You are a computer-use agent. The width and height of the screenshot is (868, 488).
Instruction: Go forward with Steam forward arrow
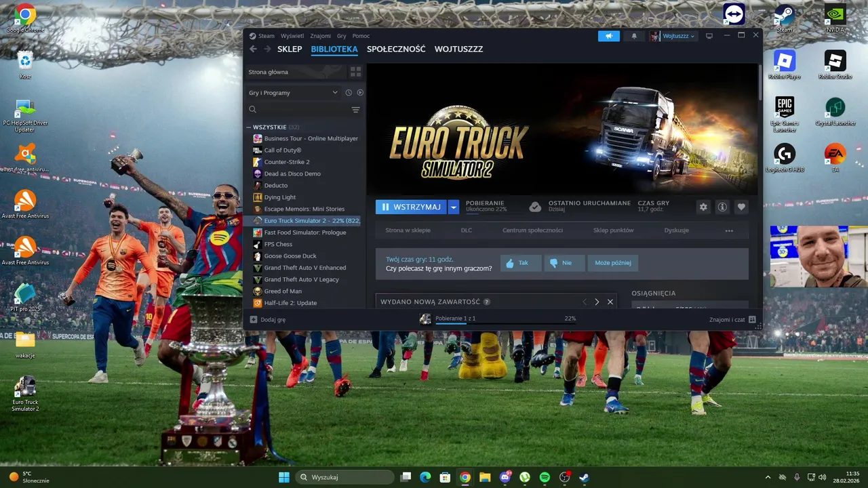(x=267, y=49)
